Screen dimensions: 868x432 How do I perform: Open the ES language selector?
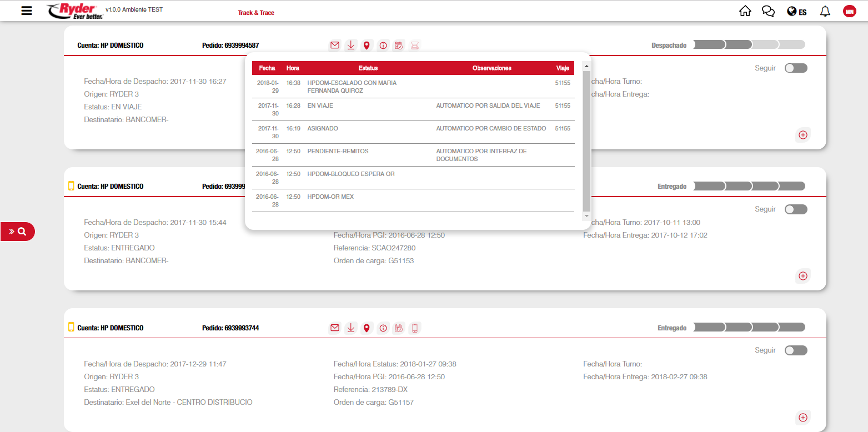797,12
